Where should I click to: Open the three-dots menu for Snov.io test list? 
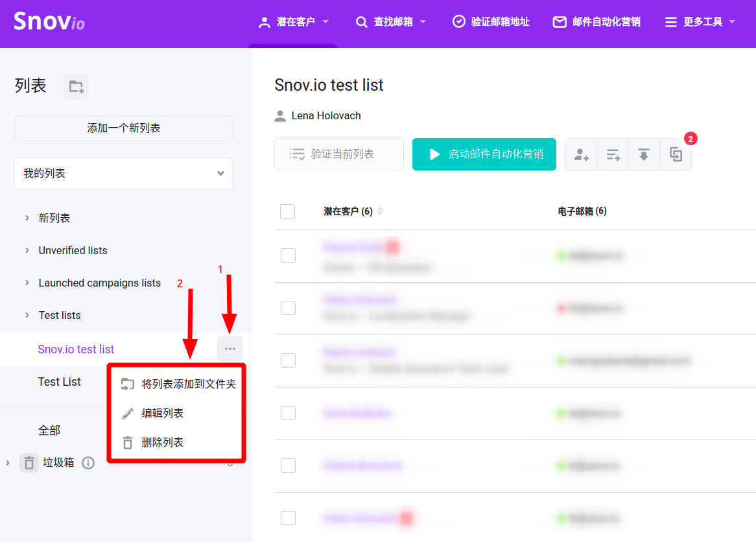pos(230,349)
